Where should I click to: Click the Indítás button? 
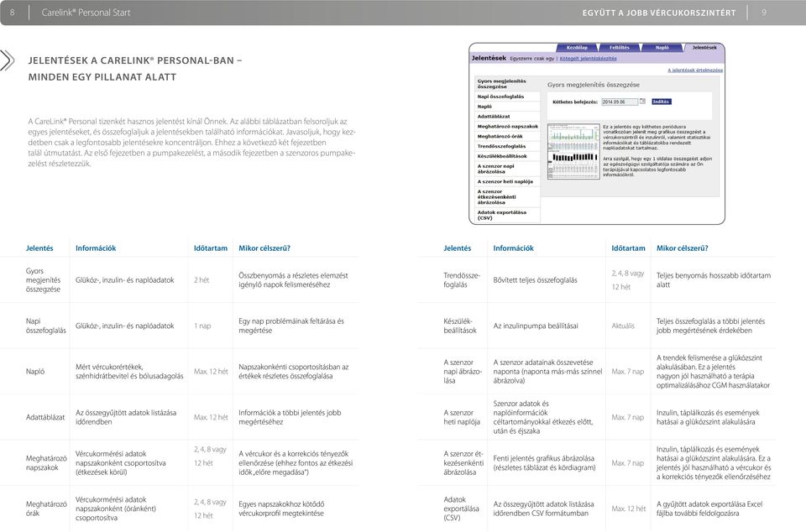click(661, 102)
